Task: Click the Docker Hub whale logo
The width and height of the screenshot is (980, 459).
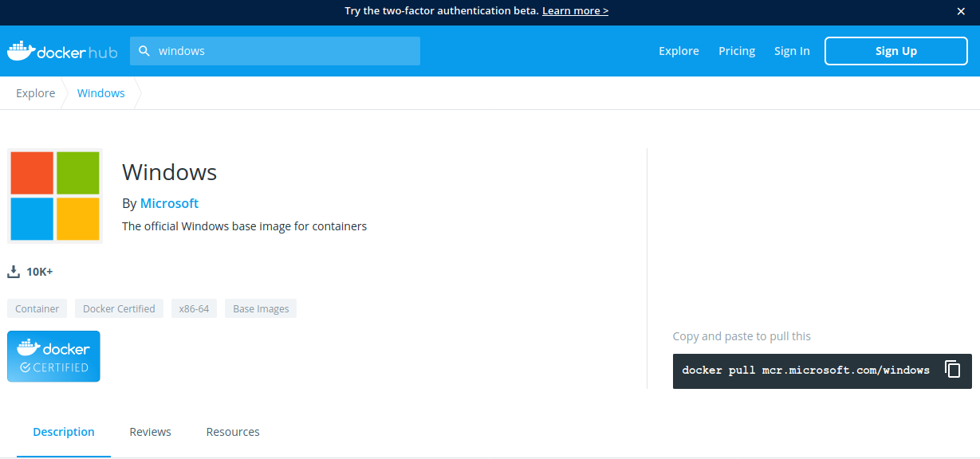Action: 62,51
